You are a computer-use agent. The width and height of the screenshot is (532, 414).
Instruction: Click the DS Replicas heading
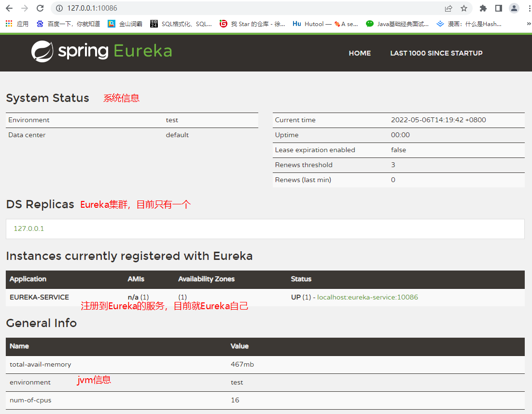[x=40, y=204]
